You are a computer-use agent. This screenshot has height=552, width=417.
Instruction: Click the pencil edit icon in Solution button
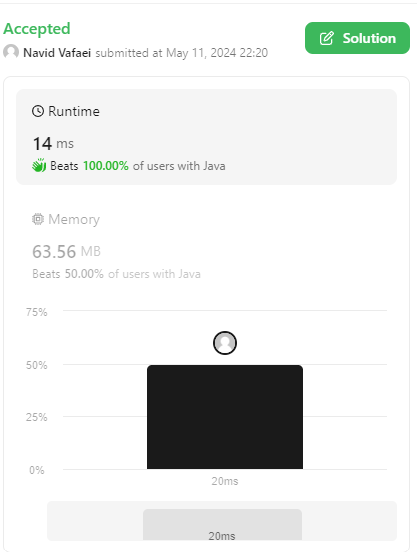click(327, 38)
